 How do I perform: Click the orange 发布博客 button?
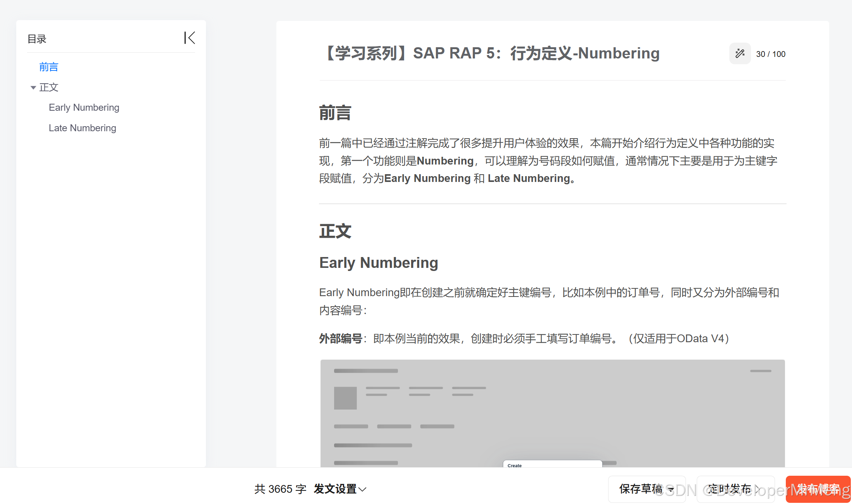pos(818,489)
